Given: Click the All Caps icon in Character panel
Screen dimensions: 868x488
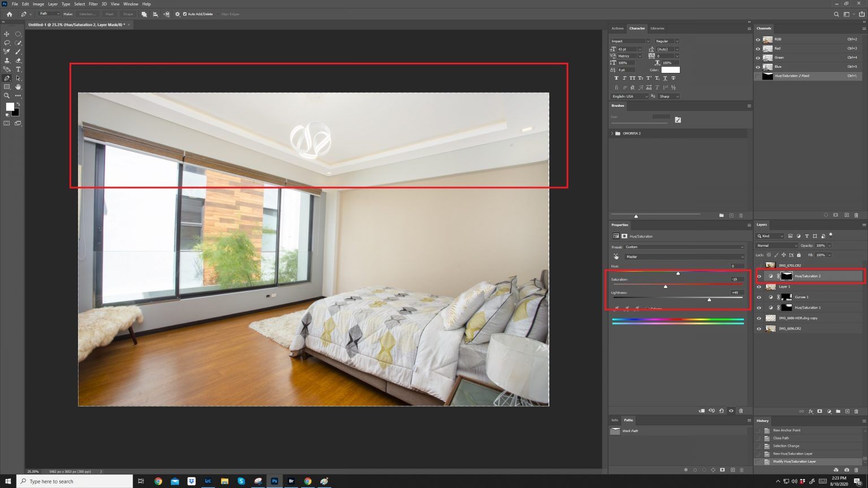Looking at the screenshot, I should click(632, 78).
